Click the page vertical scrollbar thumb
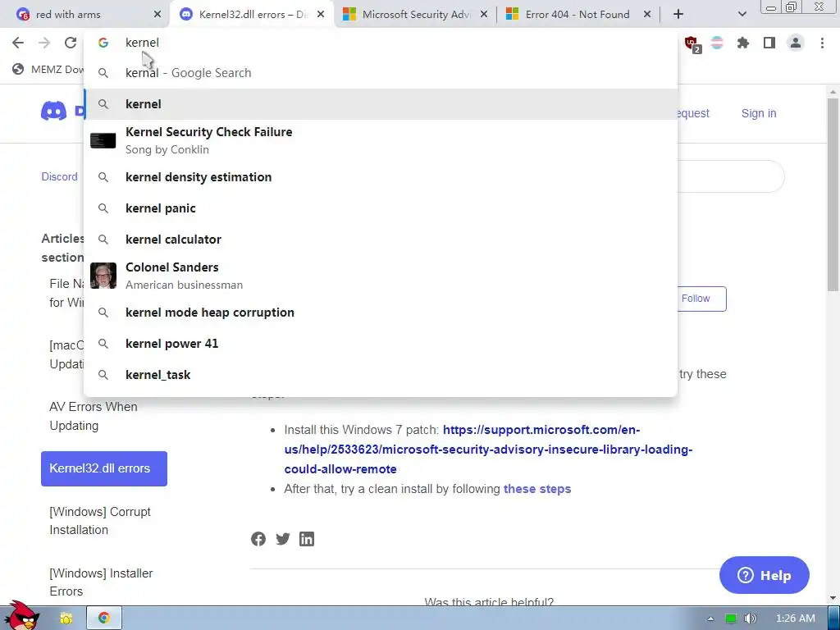This screenshot has width=840, height=630. 833,195
